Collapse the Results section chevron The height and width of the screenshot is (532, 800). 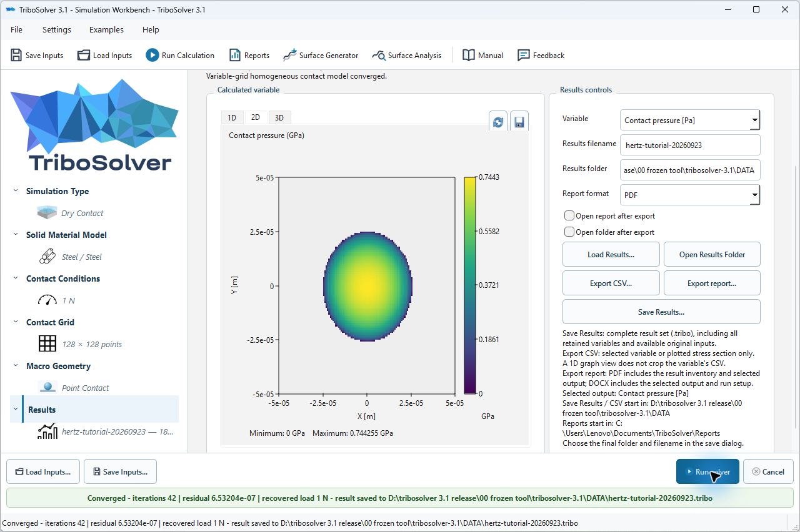pyautogui.click(x=16, y=410)
